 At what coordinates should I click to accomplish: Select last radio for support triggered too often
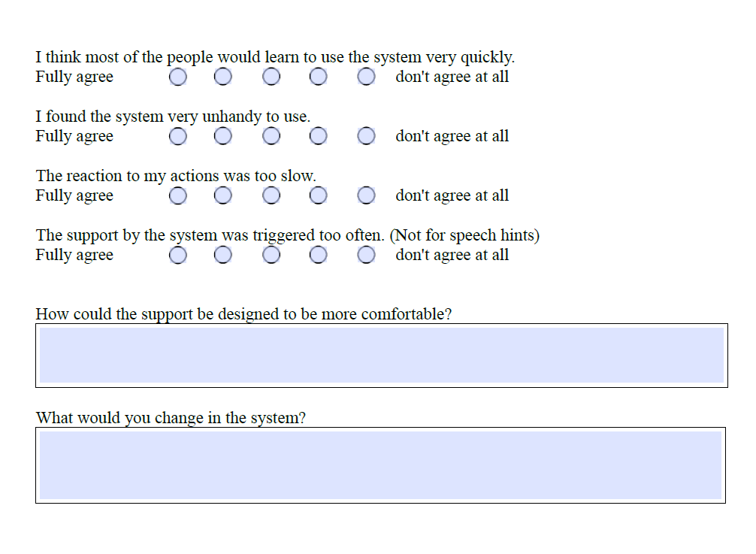[x=367, y=255]
